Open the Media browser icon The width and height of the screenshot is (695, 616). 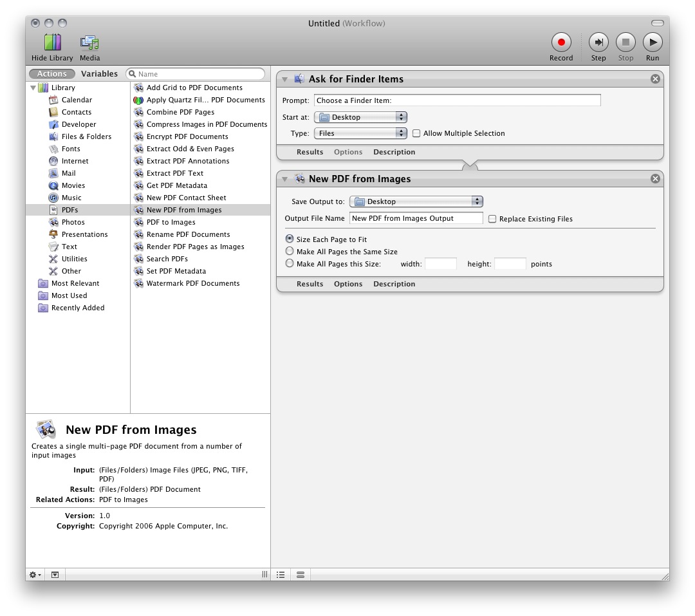point(89,43)
